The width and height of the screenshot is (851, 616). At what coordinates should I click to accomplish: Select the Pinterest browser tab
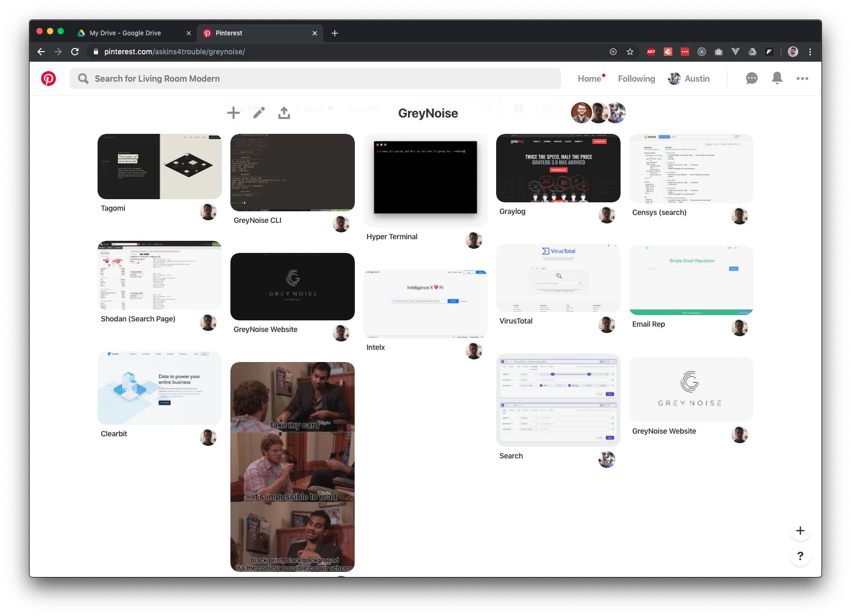tap(260, 33)
